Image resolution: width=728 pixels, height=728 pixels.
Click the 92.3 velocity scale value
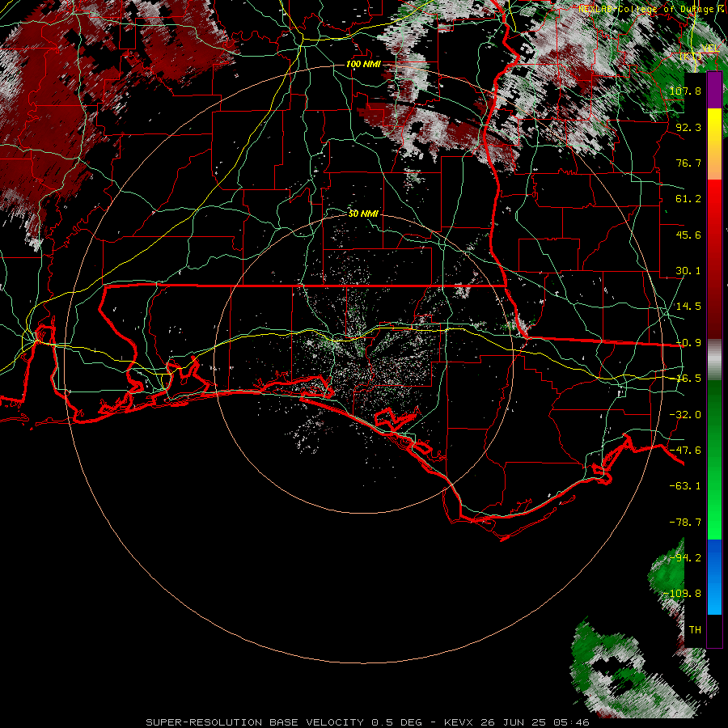click(688, 127)
